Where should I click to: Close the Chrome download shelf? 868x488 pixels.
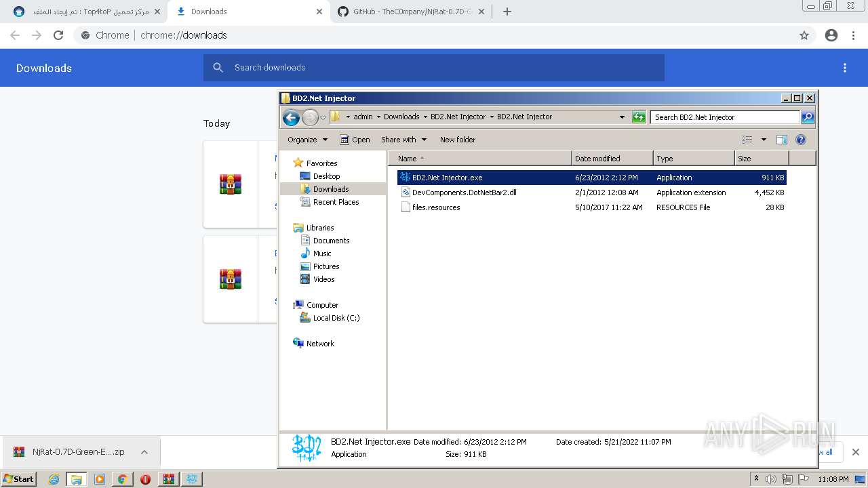pos(856,452)
